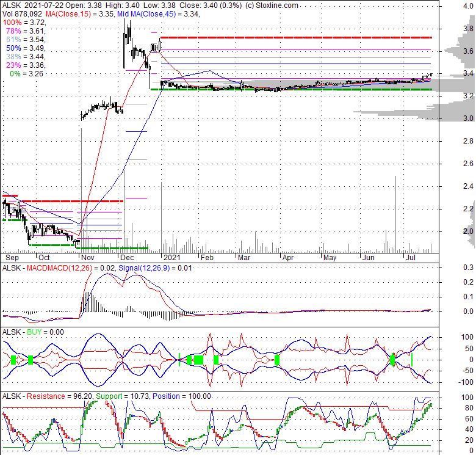Select the 'Open: 3.38' value in header
This screenshot has width=476, height=455.
click(x=84, y=5)
